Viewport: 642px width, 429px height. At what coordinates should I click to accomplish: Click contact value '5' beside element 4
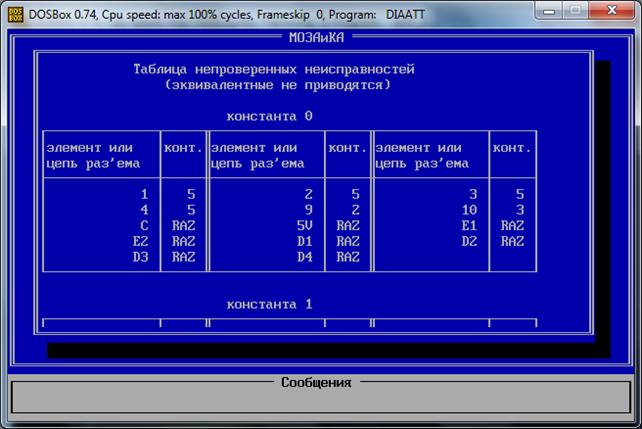click(191, 210)
